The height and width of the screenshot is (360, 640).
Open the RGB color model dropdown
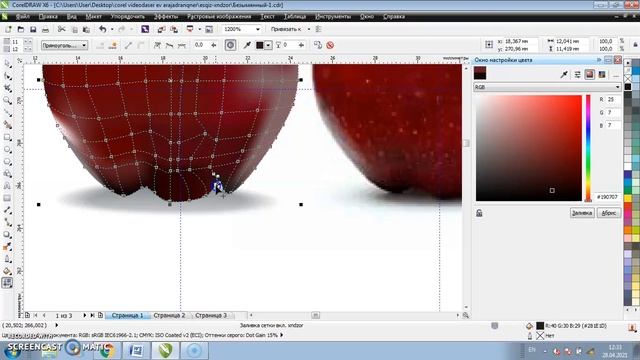617,87
